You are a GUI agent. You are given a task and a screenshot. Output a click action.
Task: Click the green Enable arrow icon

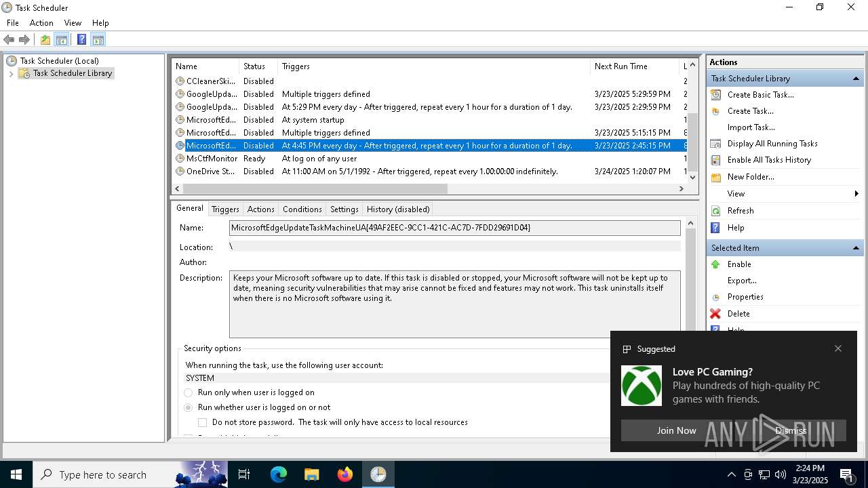(715, 264)
